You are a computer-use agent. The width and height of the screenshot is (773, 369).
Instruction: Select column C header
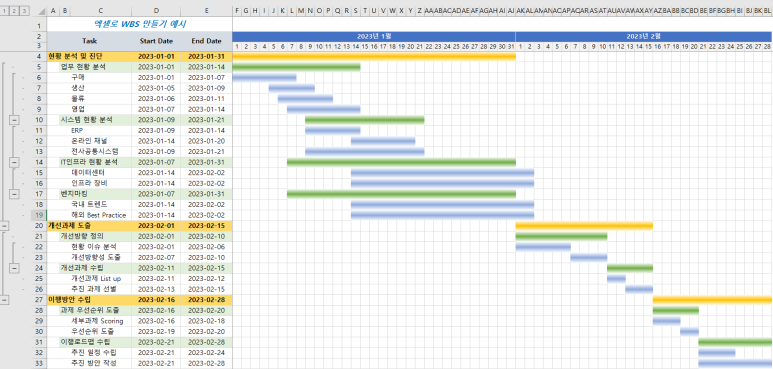[x=101, y=11]
